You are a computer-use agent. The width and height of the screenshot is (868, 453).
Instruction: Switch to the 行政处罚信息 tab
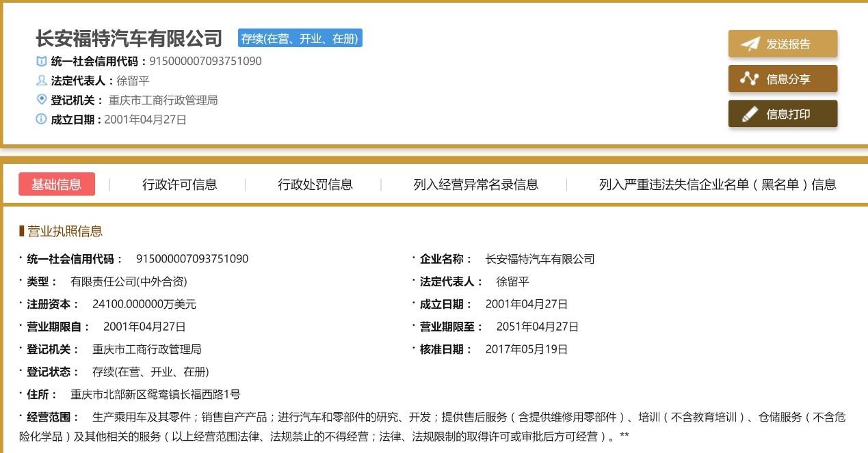315,184
